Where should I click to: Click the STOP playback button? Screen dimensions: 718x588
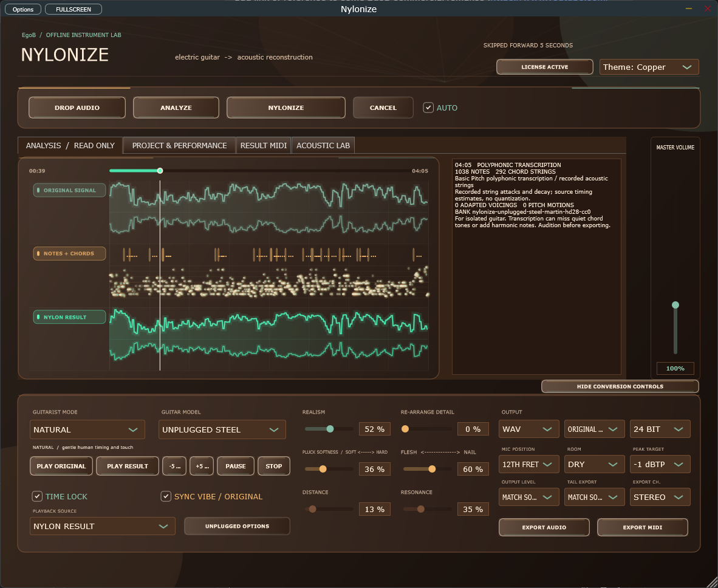point(274,466)
